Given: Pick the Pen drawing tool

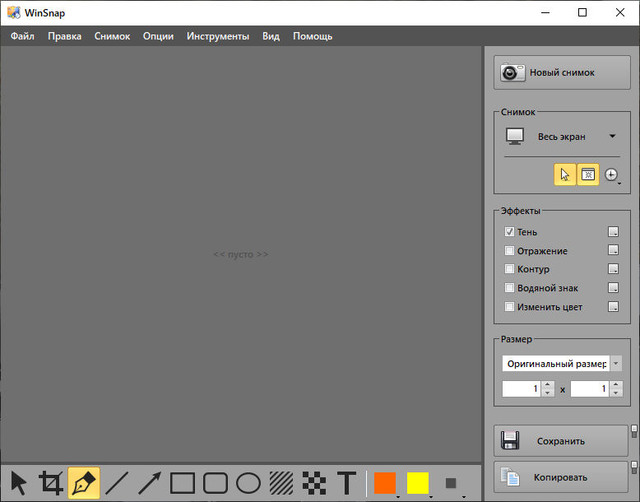Looking at the screenshot, I should pos(84,484).
